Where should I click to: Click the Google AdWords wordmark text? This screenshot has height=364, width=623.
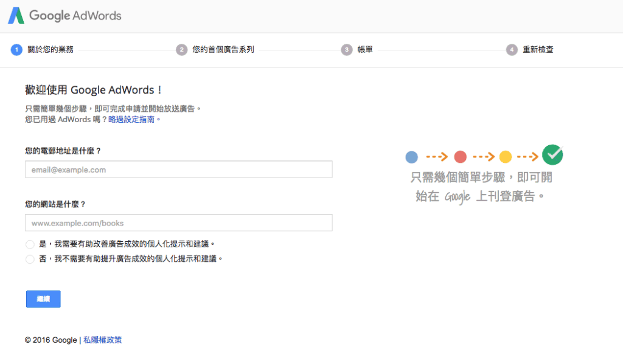(75, 15)
